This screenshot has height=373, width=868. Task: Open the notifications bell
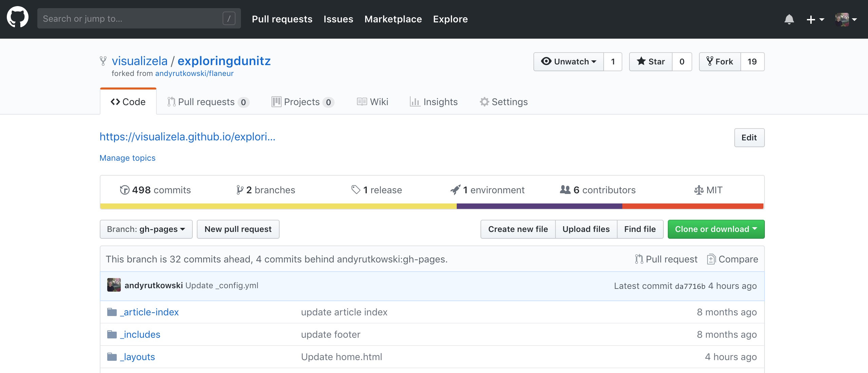pyautogui.click(x=789, y=19)
